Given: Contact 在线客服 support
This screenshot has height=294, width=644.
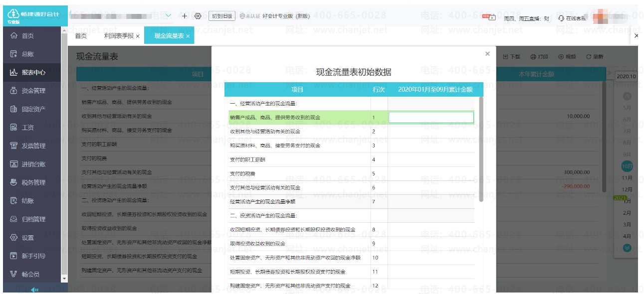Looking at the screenshot, I should coord(572,18).
